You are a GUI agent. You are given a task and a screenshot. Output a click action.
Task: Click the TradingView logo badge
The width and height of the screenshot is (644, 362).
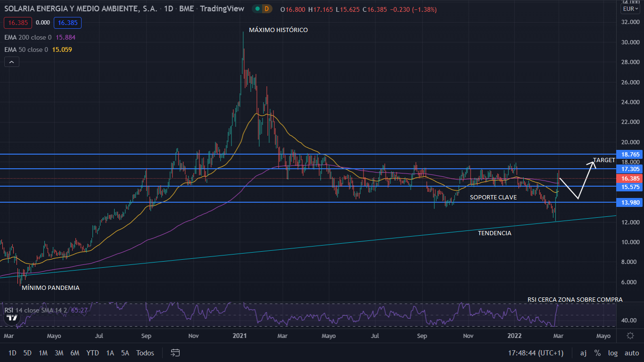tap(11, 319)
